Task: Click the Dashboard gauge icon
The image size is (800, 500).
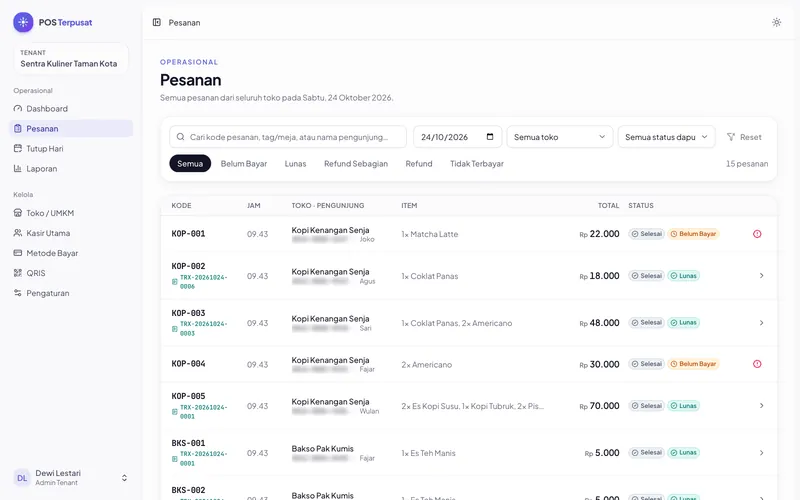Action: 18,109
